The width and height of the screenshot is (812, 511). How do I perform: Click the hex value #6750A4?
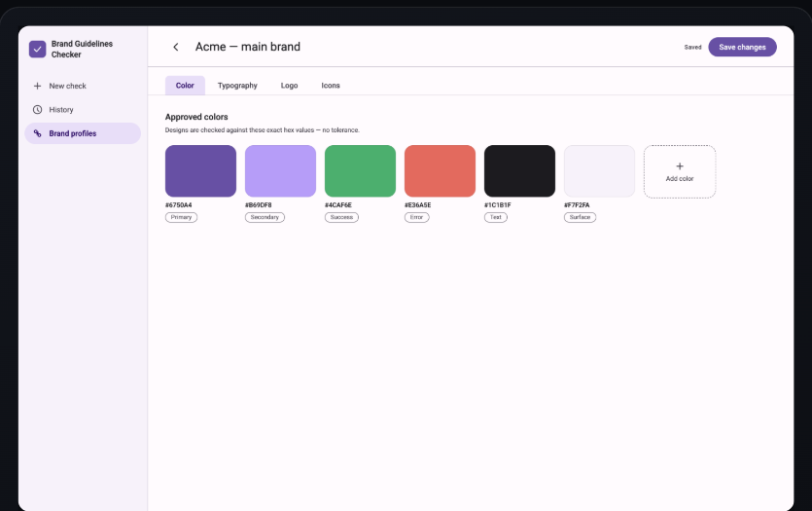click(x=178, y=205)
